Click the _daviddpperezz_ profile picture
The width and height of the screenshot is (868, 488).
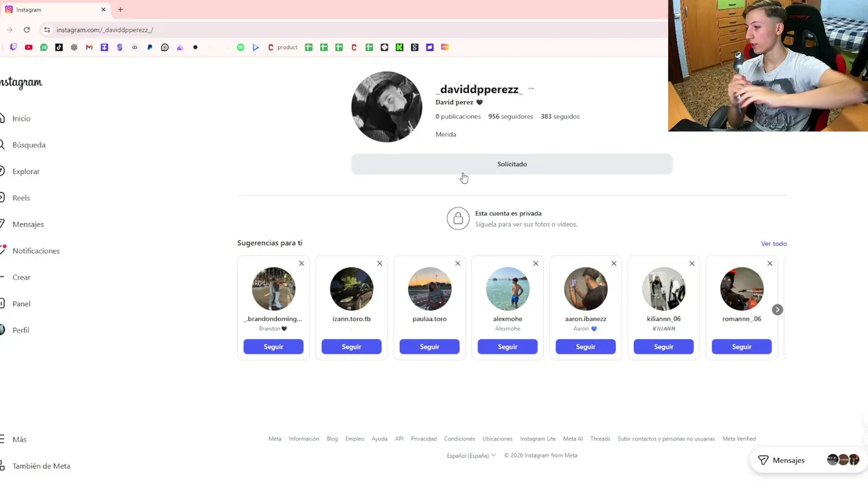387,106
